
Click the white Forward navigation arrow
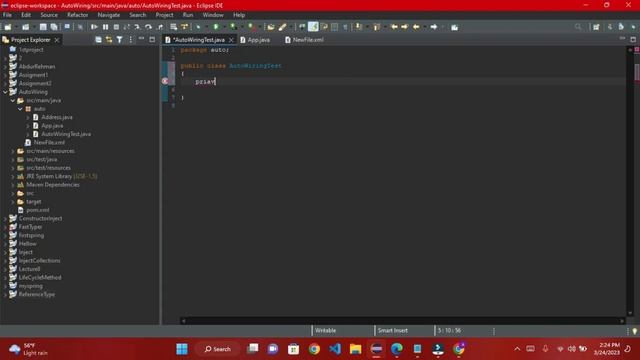(433, 27)
